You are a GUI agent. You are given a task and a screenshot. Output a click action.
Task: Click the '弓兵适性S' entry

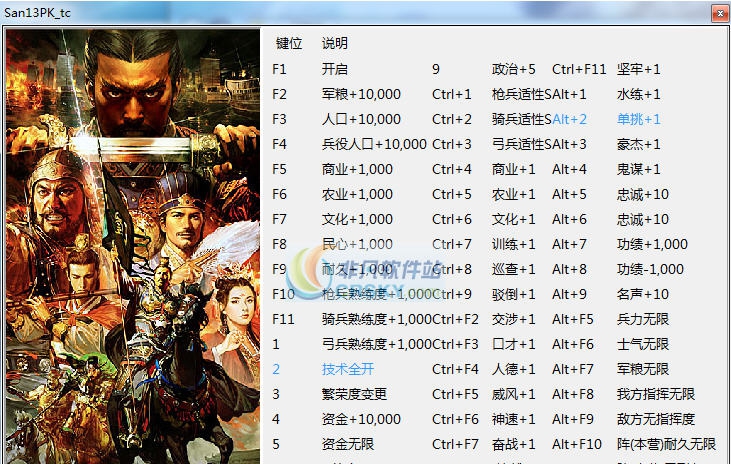coord(522,144)
